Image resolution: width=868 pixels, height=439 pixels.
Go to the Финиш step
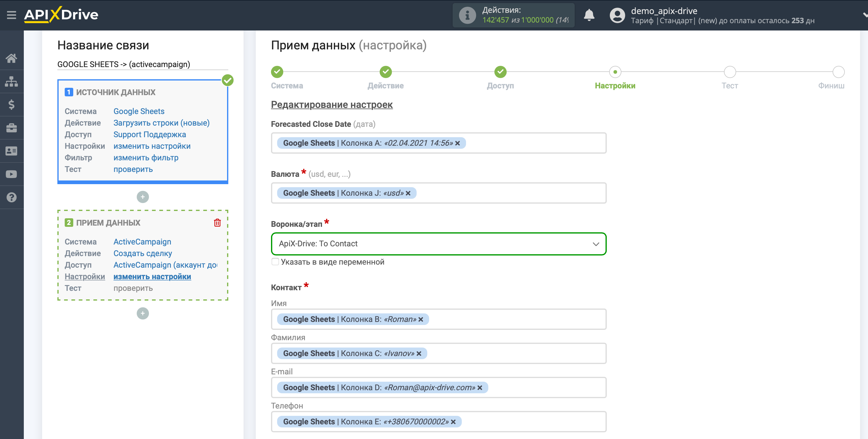pyautogui.click(x=839, y=72)
